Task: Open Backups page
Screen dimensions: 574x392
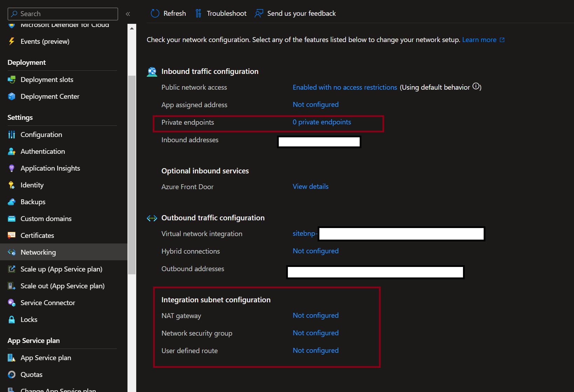Action: (x=33, y=202)
